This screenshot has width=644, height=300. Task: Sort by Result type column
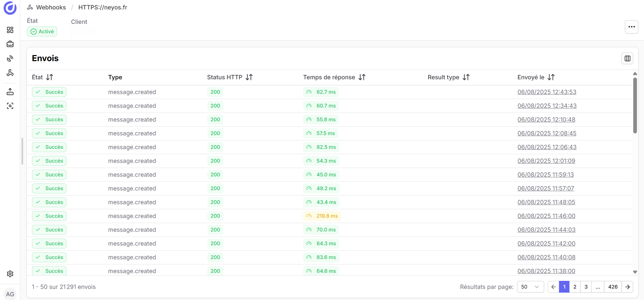466,77
